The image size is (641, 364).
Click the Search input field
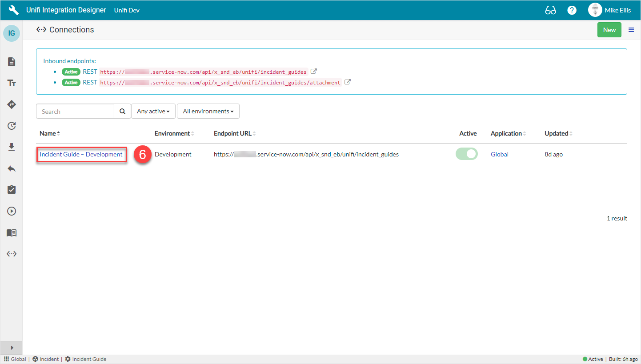click(x=75, y=111)
